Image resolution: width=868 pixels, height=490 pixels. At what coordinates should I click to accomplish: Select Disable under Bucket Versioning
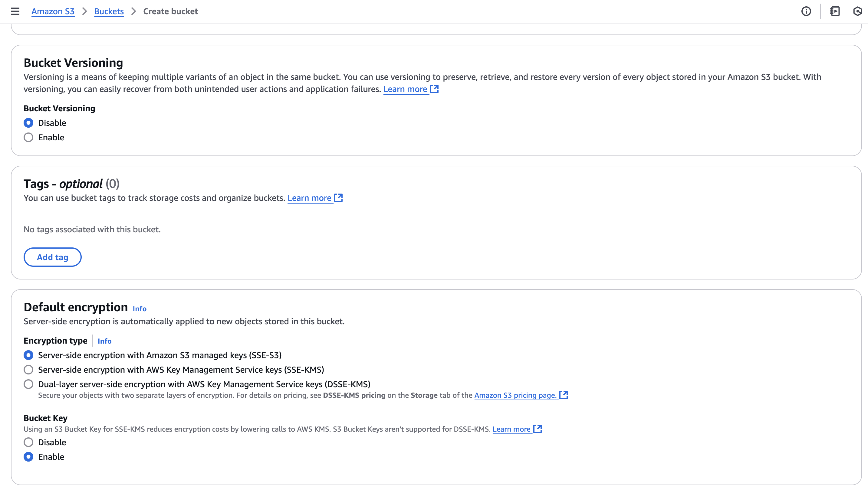[x=29, y=123]
